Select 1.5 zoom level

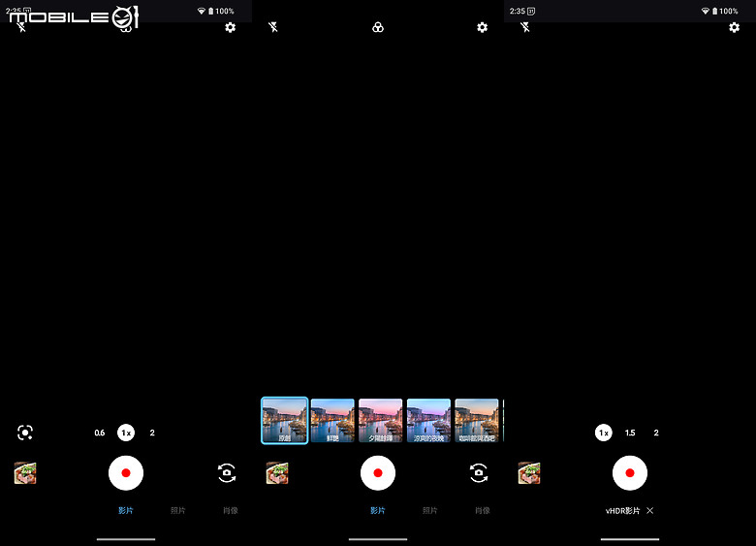coord(630,433)
